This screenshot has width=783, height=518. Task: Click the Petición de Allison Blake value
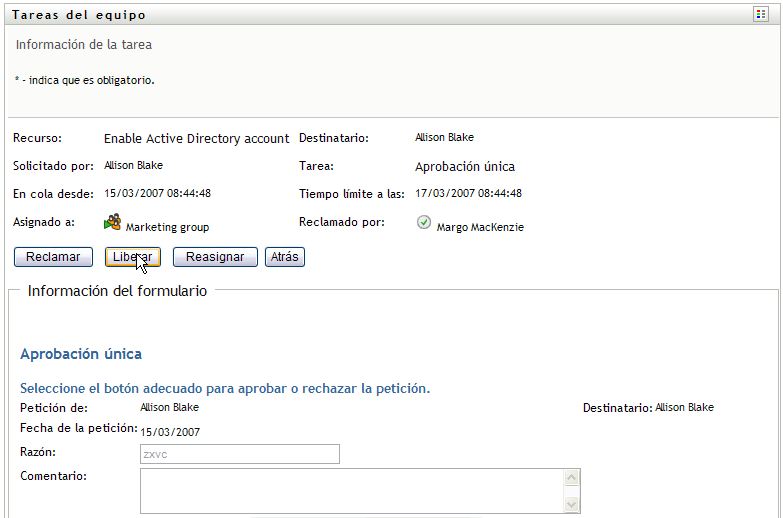tap(169, 408)
